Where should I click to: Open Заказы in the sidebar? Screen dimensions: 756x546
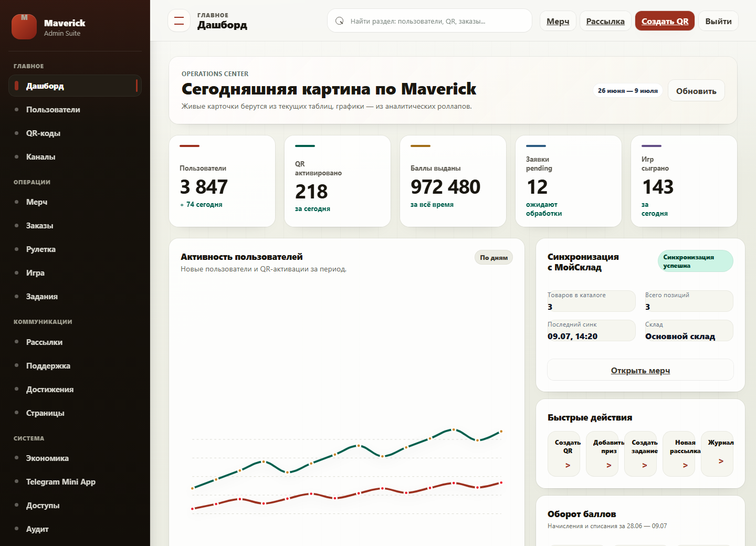75,225
